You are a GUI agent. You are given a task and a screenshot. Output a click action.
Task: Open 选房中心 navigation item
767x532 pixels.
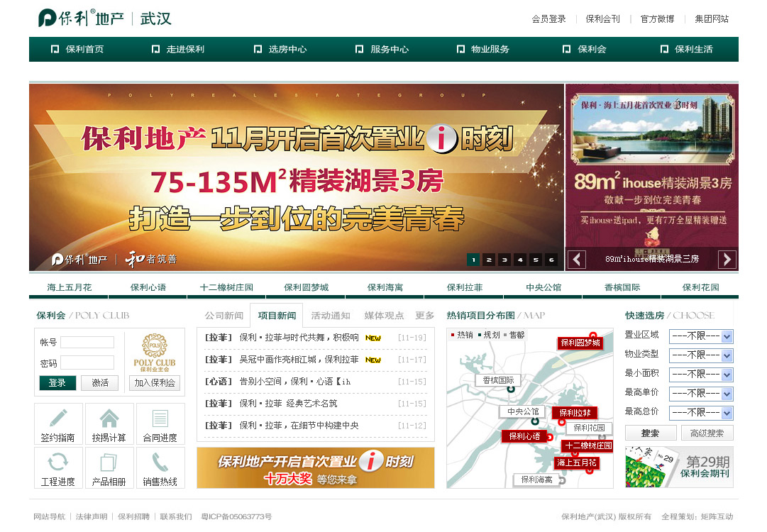click(x=280, y=50)
